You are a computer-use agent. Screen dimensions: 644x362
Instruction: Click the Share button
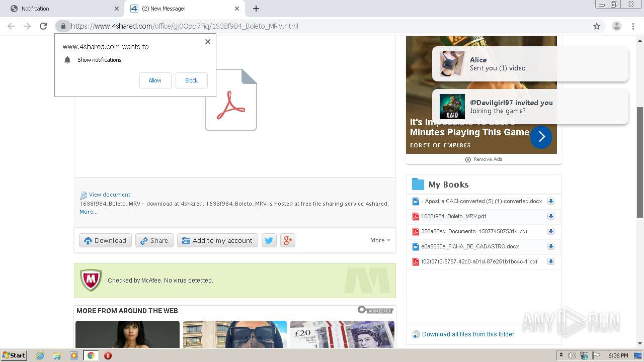(154, 240)
